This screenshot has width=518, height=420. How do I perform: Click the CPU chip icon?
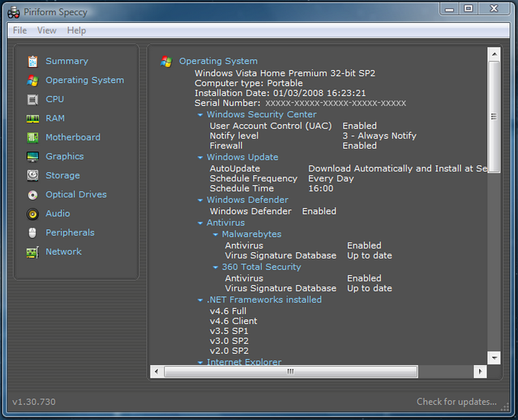[33, 100]
